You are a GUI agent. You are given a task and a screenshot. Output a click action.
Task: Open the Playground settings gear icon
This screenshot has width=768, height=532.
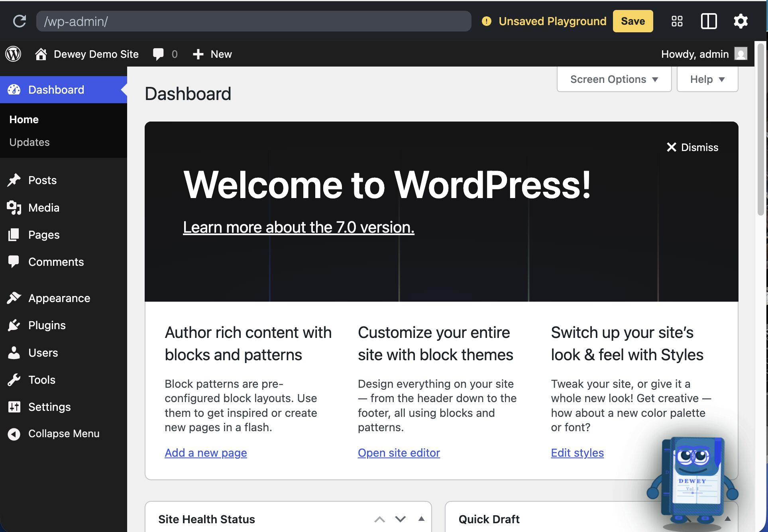click(x=741, y=21)
